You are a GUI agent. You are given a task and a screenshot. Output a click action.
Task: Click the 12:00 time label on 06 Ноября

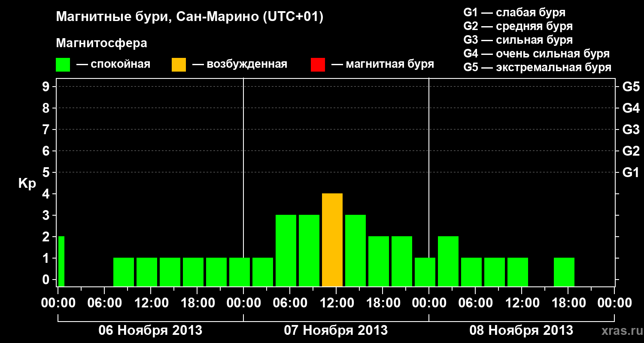[151, 303]
